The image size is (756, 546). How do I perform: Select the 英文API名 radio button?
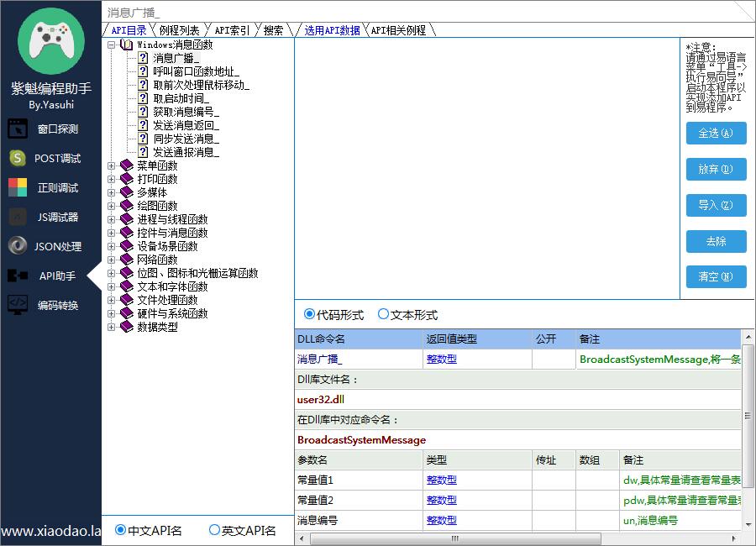214,530
